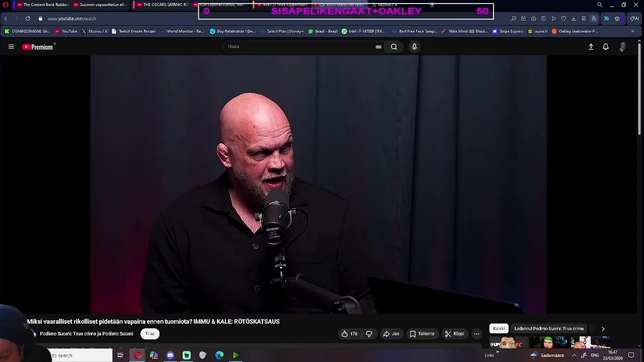Viewport: 644px width, 362px height.
Task: Select the Kaikki filter chip
Action: [499, 328]
